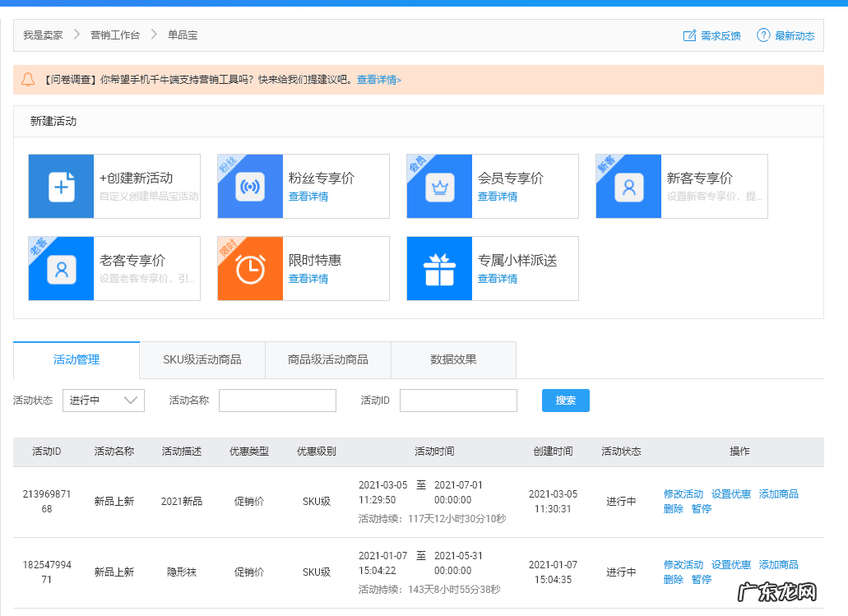Switch to the SKU级活动商品 tab

pyautogui.click(x=201, y=360)
